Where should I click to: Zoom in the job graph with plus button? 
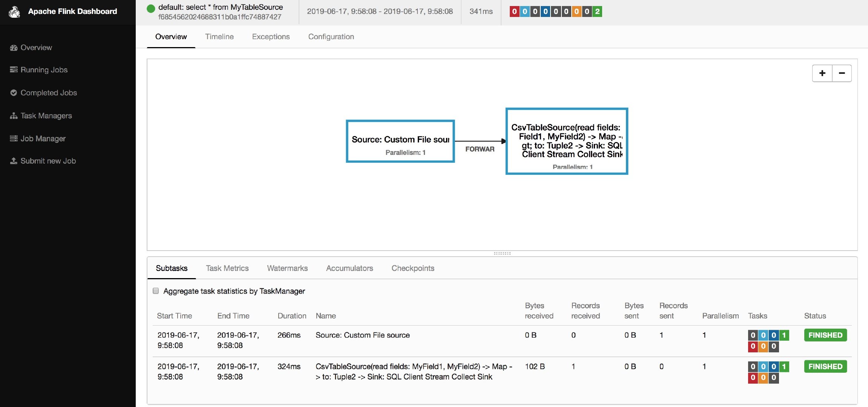[x=822, y=73]
